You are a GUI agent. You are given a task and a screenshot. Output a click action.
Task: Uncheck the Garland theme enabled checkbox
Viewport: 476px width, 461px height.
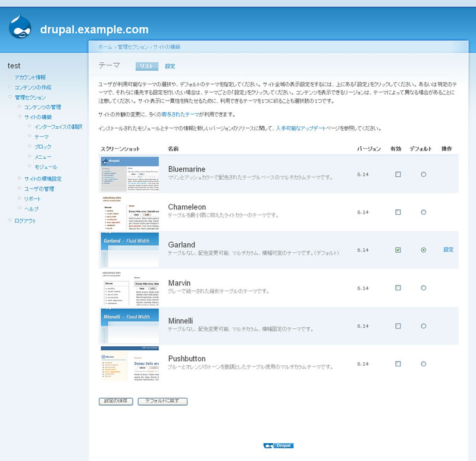coord(398,250)
